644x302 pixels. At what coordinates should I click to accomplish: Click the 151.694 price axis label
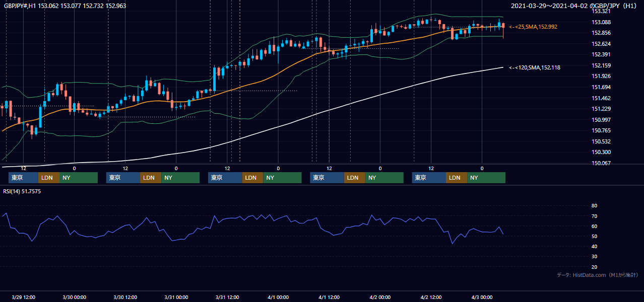click(602, 87)
